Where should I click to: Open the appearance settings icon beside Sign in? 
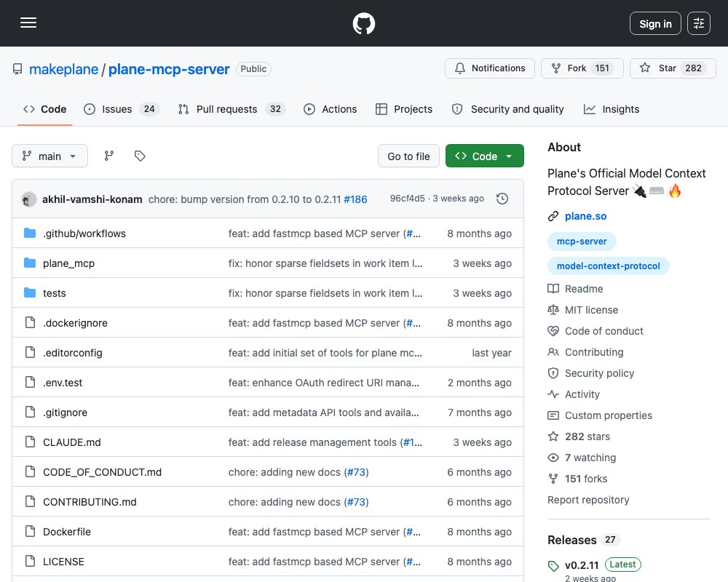click(699, 23)
